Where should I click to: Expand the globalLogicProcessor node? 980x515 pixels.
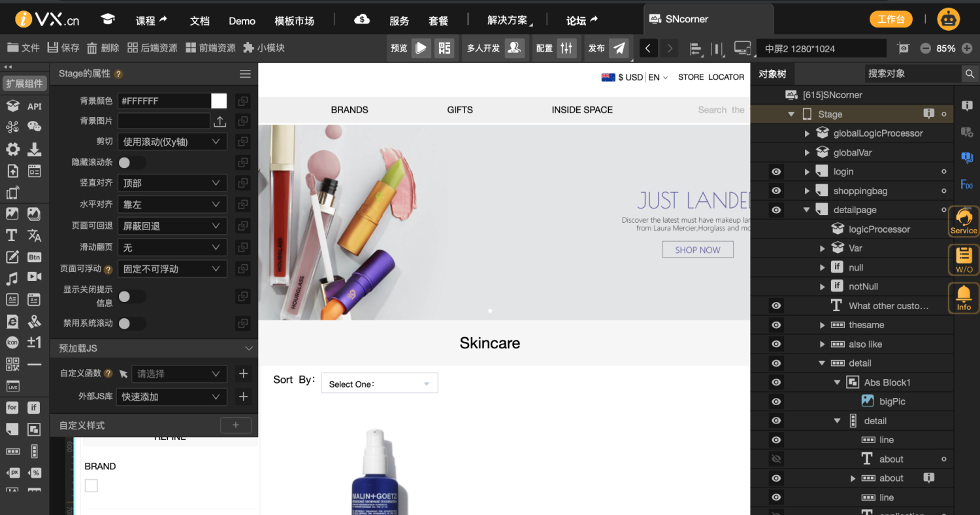point(807,133)
